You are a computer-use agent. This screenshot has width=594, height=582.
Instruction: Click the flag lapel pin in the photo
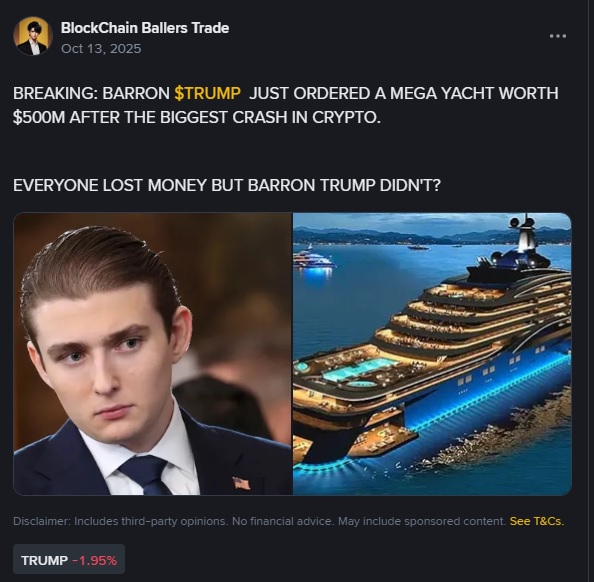pyautogui.click(x=241, y=483)
